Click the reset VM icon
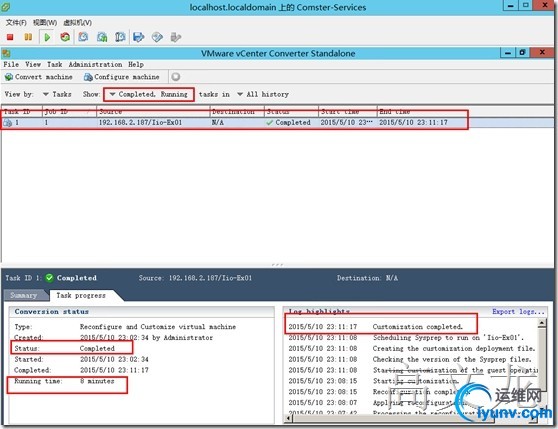Image resolution: width=558 pixels, height=429 pixels. pos(65,37)
